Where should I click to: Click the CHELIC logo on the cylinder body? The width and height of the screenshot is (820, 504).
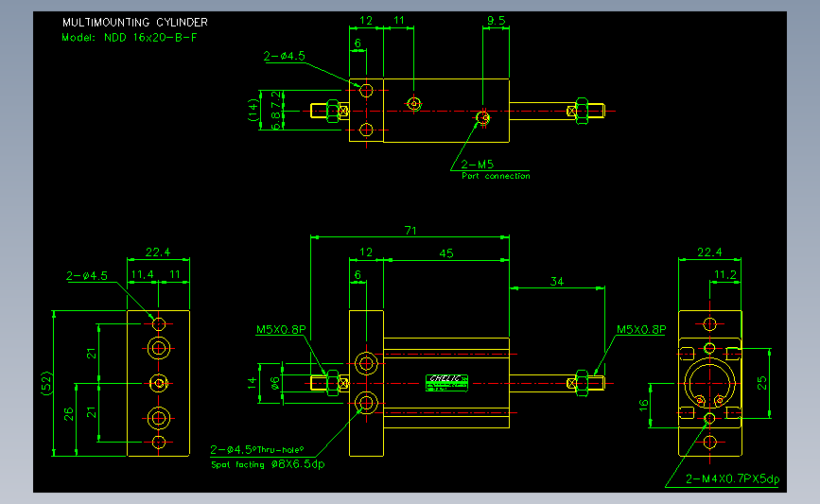(446, 383)
